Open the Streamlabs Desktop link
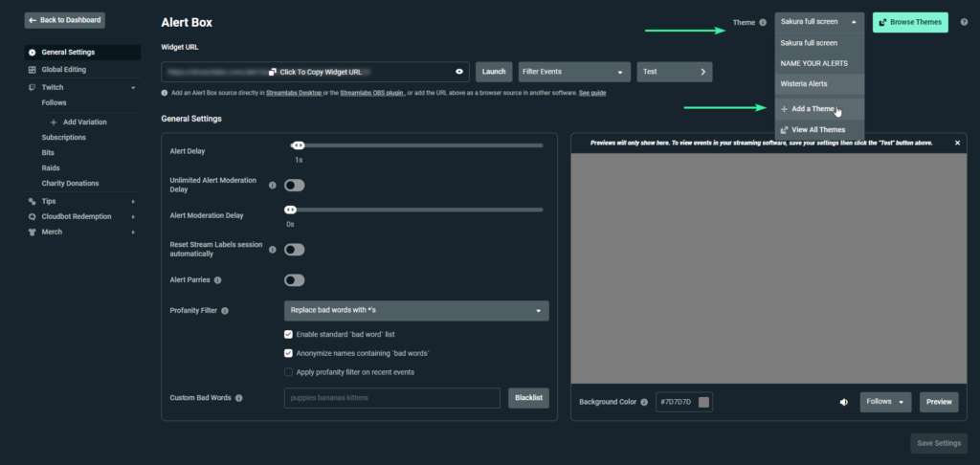980x465 pixels. [x=293, y=93]
